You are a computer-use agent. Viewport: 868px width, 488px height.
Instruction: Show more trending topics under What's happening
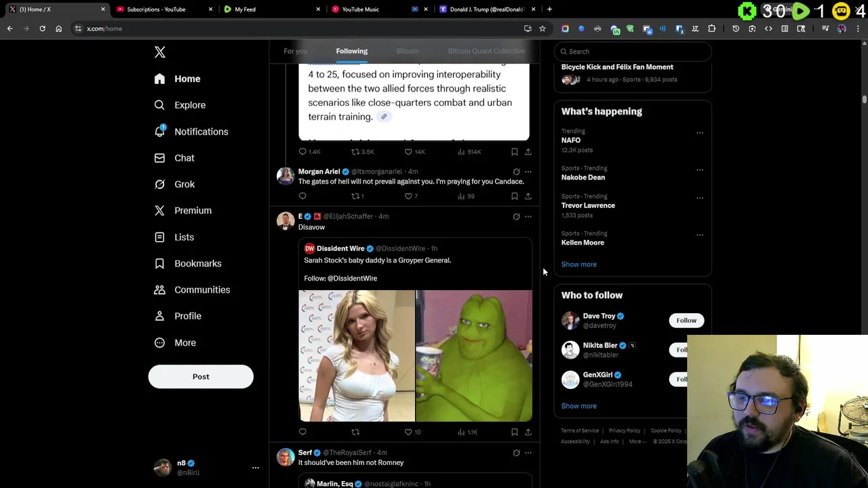click(578, 264)
